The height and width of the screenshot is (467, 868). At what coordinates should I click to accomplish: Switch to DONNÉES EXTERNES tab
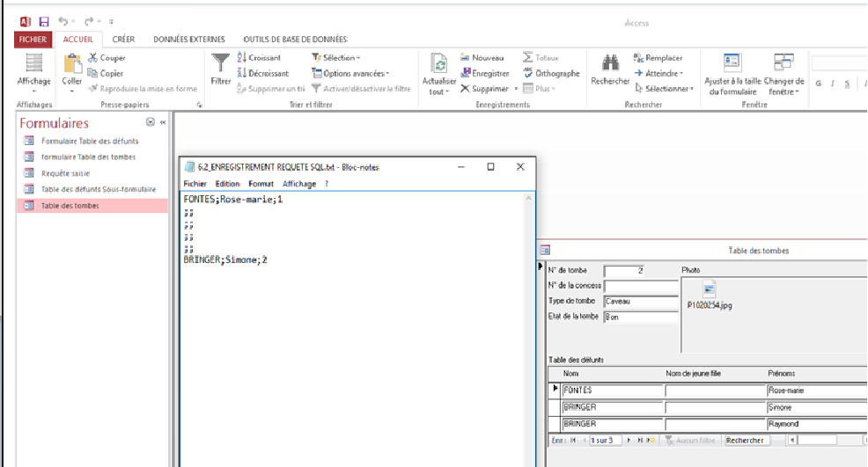(x=189, y=40)
